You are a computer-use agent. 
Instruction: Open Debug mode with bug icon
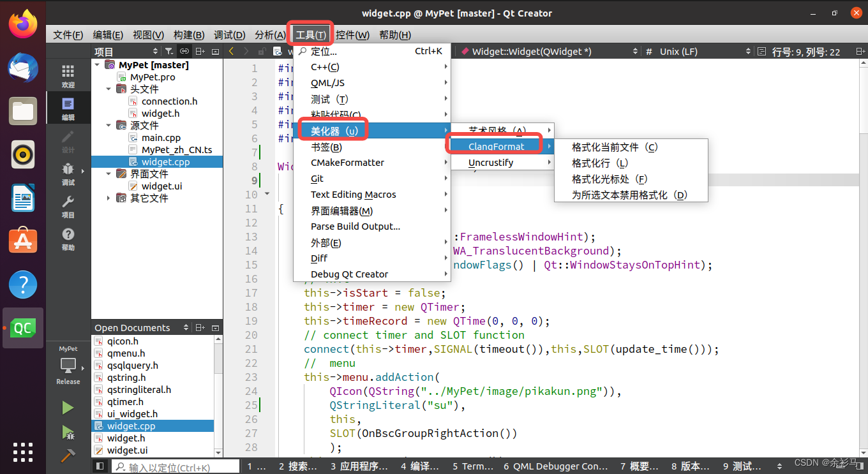tap(68, 174)
